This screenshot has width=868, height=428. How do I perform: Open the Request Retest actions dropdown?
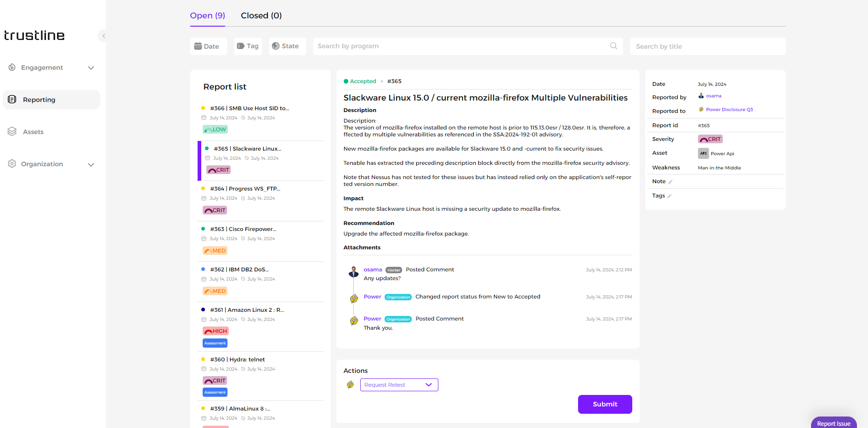coord(398,385)
